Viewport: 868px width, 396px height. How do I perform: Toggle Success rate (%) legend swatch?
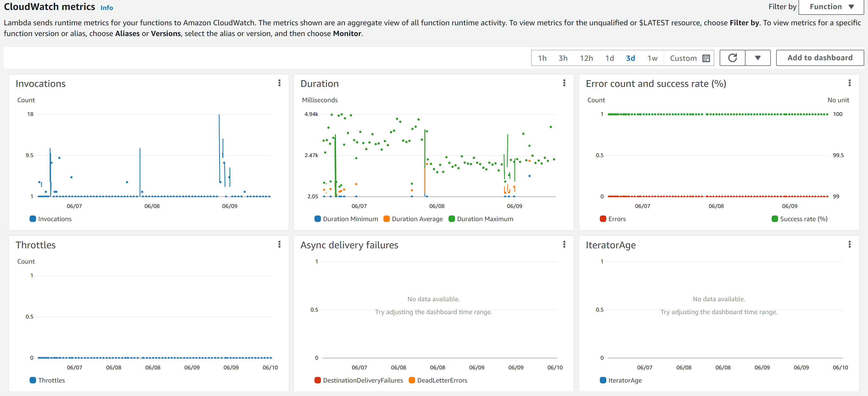tap(775, 219)
